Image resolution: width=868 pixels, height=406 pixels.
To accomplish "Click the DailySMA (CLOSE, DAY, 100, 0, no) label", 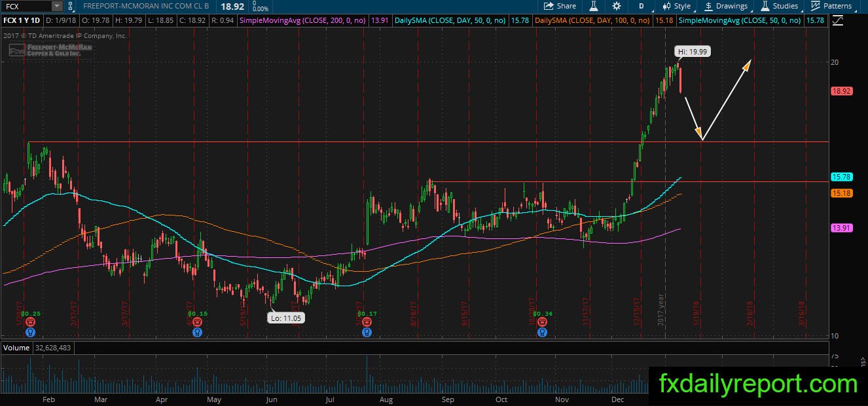I will 594,21.
